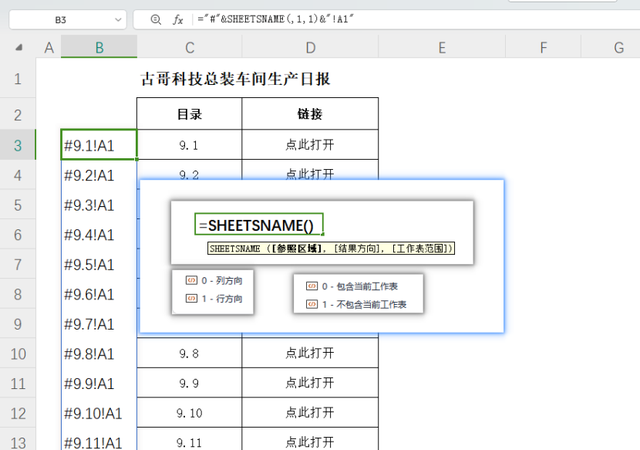
Task: Select row 2 header
Action: 18,115
